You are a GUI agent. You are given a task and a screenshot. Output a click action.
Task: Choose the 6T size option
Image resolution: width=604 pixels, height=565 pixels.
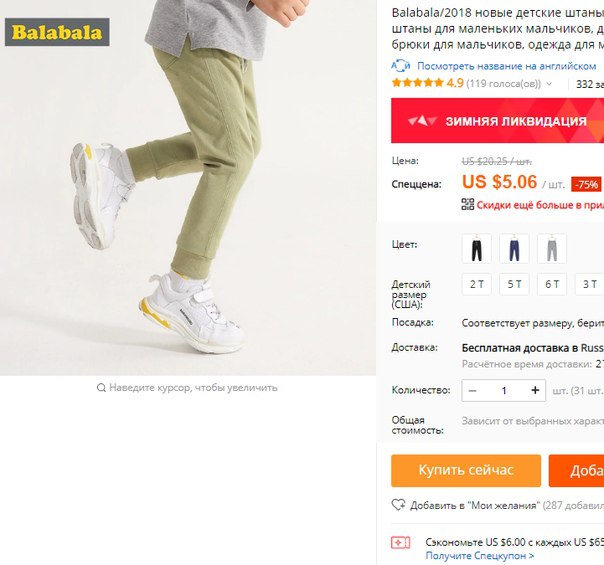pyautogui.click(x=552, y=284)
